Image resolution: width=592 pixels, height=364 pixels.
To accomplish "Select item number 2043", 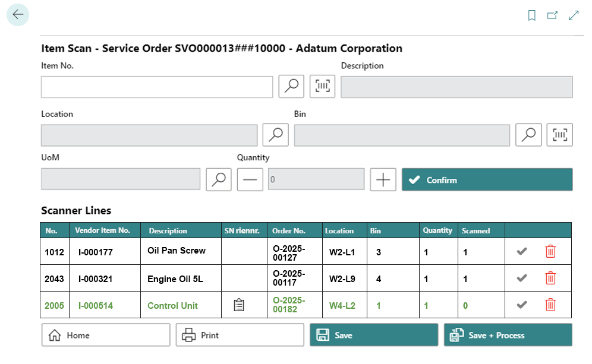I will point(54,279).
